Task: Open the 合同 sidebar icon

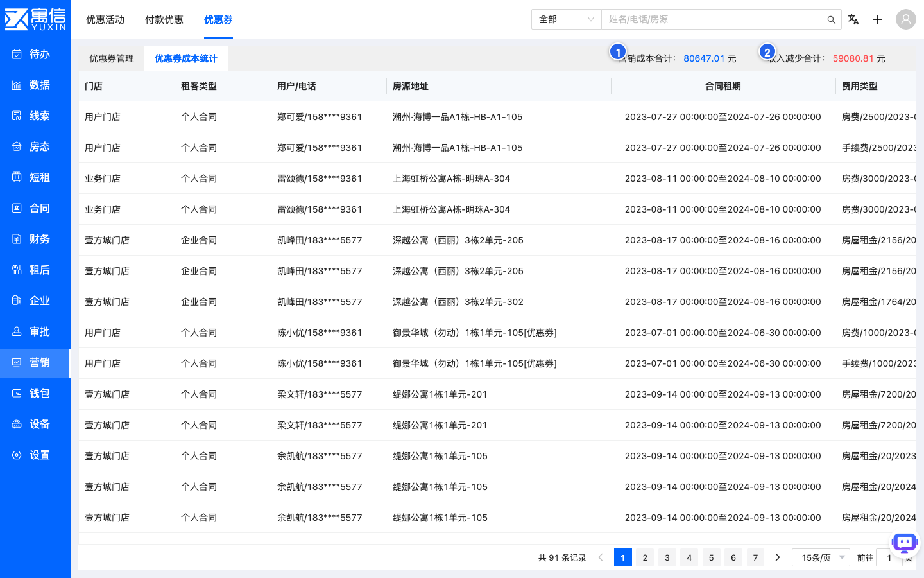Action: 17,208
